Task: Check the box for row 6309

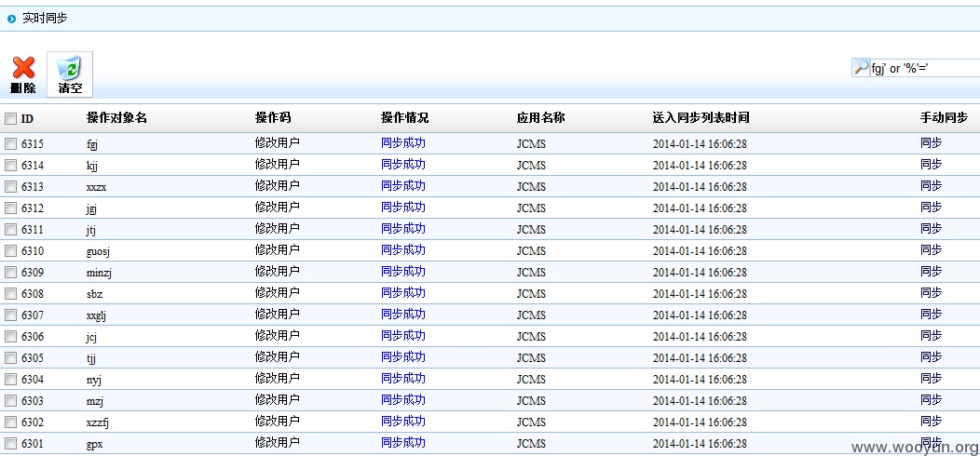Action: pos(10,273)
